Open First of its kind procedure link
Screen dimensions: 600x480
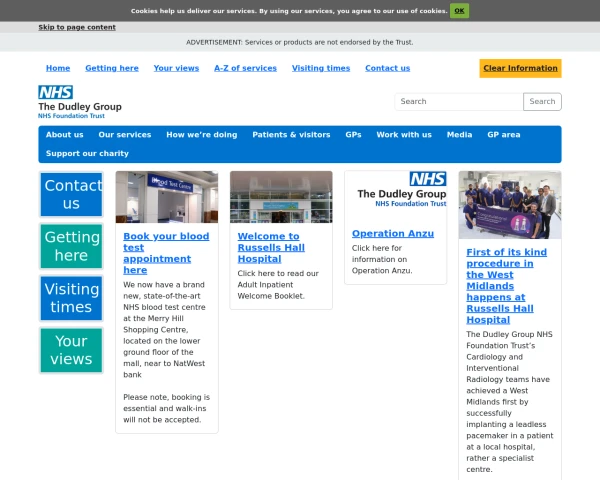click(507, 286)
